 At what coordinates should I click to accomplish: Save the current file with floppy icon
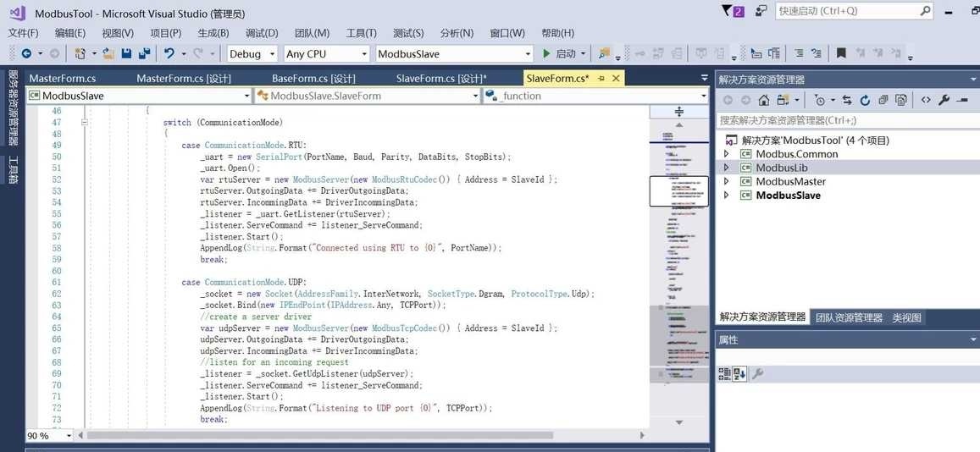click(126, 53)
